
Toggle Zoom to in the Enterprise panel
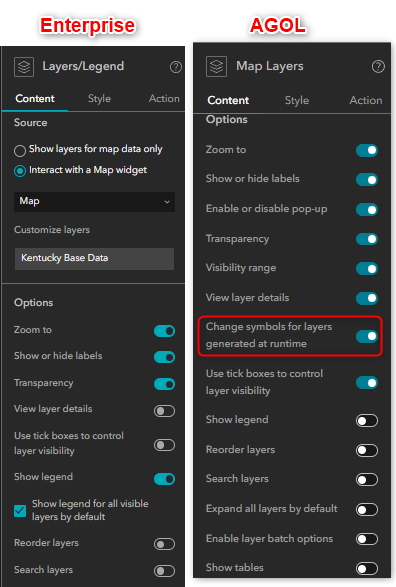(x=164, y=331)
